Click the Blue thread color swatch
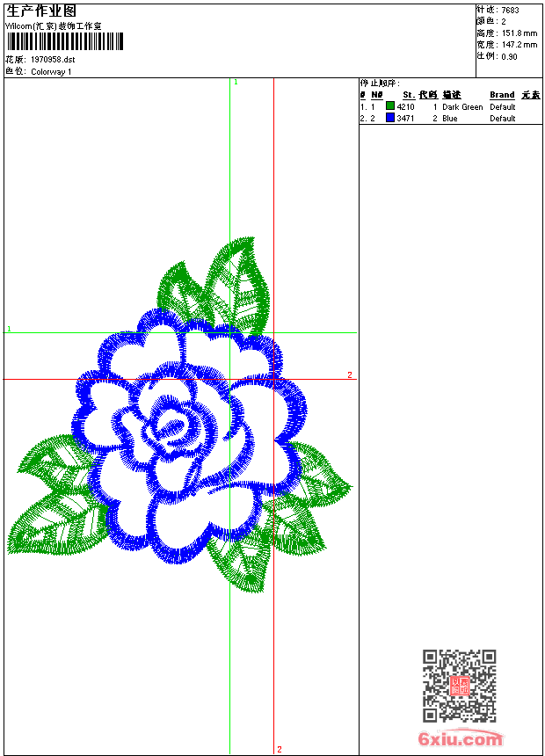The image size is (545, 756). (390, 118)
